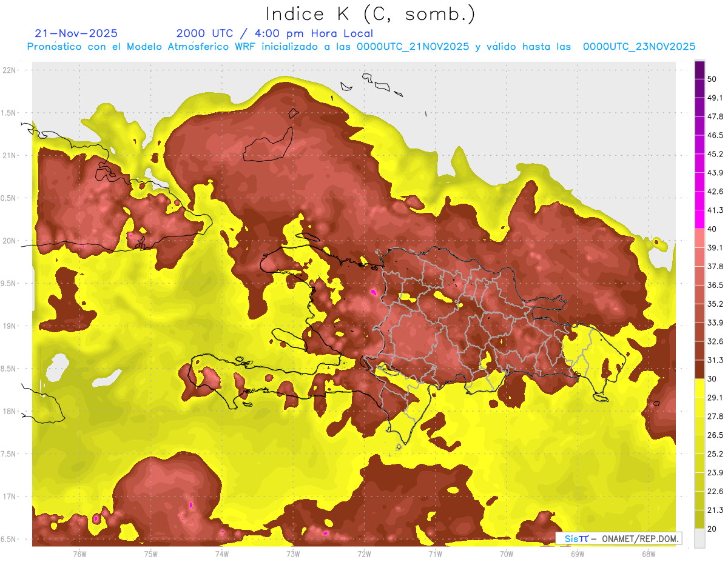Click the "21N" latitude label
728x562 pixels.
pos(10,155)
